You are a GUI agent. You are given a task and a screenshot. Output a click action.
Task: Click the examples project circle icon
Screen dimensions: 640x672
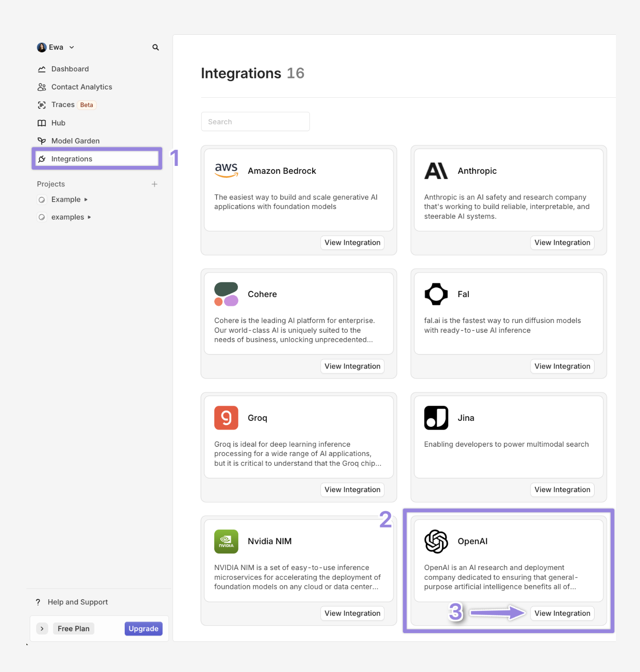[x=42, y=217]
